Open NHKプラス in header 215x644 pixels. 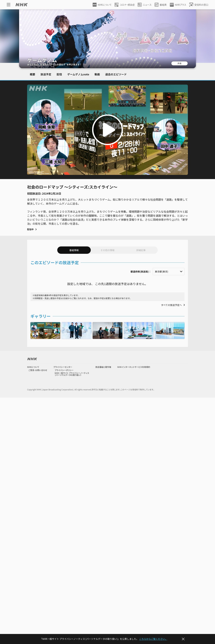pyautogui.click(x=178, y=5)
